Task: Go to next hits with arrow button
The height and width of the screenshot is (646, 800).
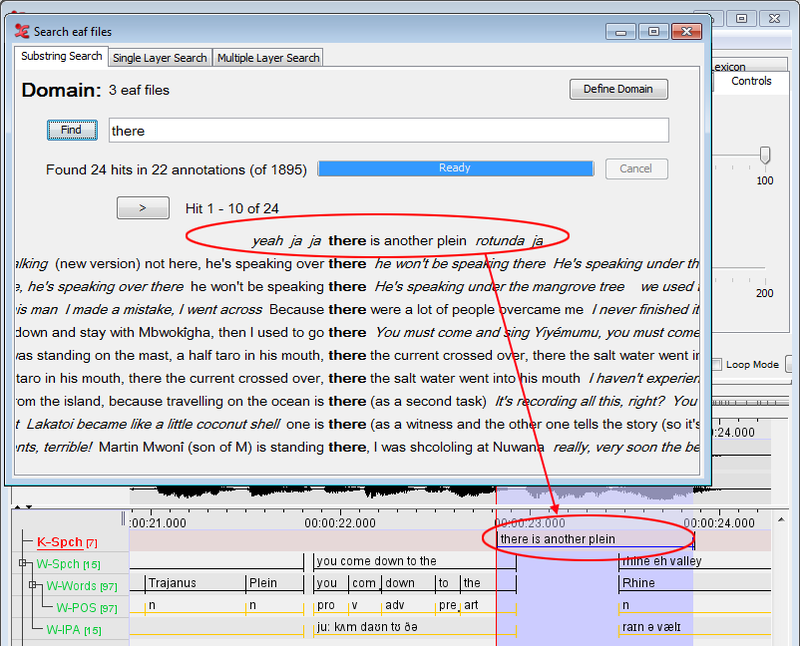Action: [x=142, y=208]
